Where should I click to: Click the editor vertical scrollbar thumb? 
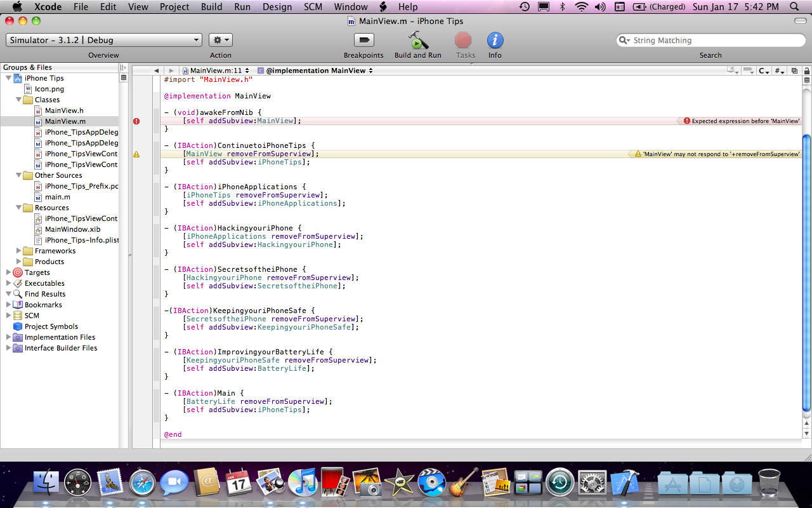807,273
